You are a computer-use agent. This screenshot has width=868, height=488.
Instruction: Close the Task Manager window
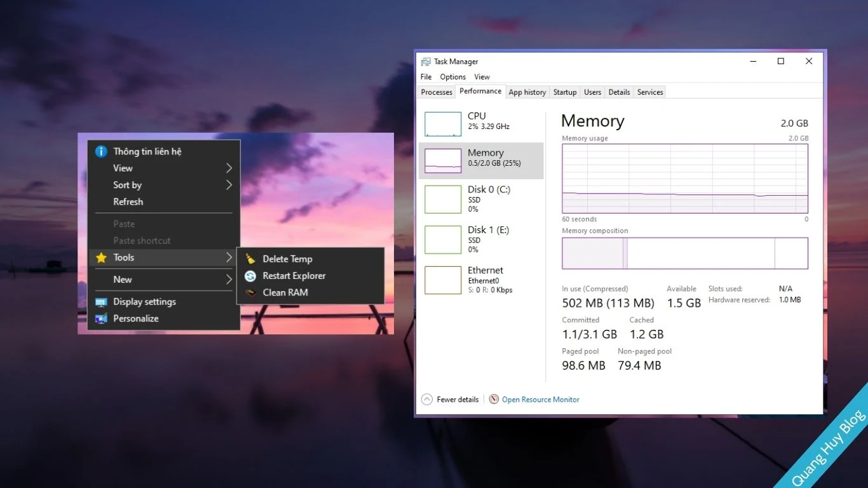tap(809, 62)
